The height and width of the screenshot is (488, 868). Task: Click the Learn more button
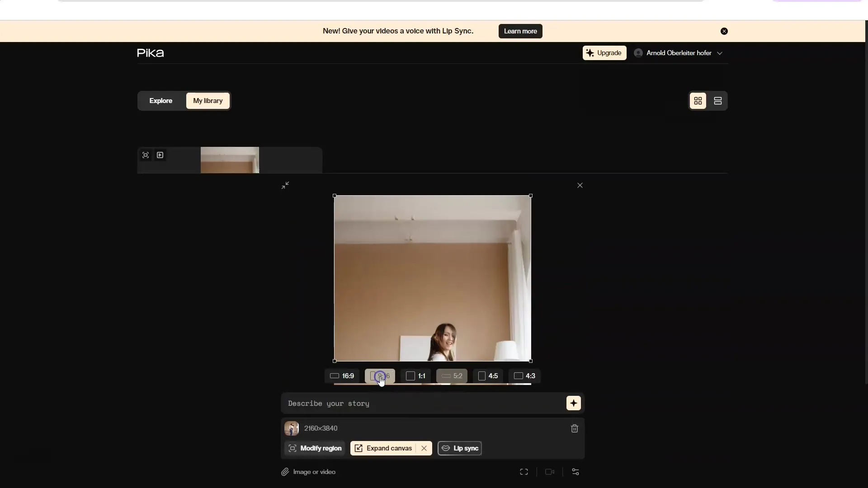tap(520, 31)
